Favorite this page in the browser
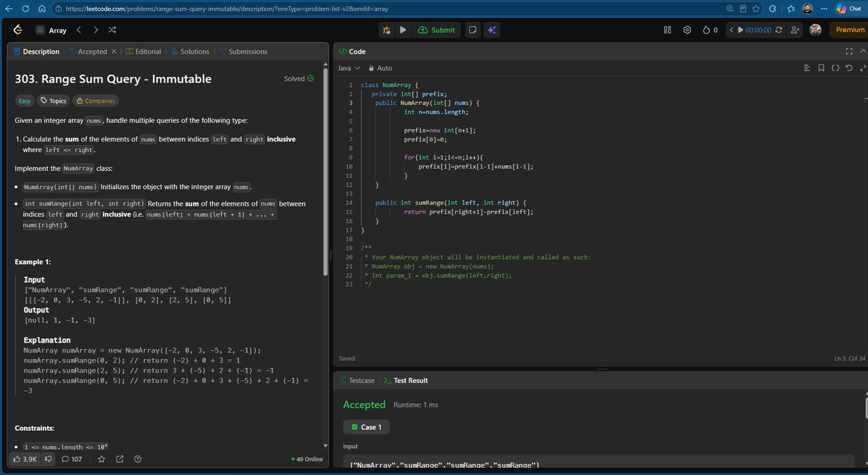This screenshot has width=868, height=475. click(x=757, y=8)
